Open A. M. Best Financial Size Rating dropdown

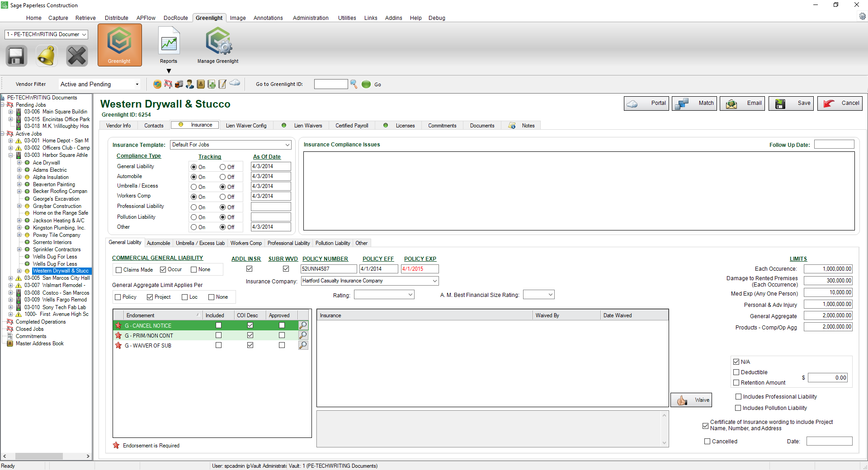[550, 295]
